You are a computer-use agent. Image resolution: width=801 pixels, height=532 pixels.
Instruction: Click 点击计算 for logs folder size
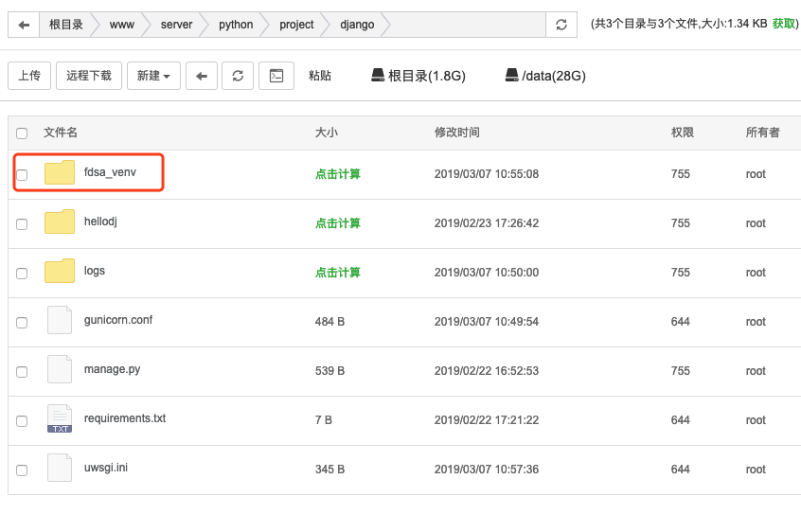click(337, 273)
